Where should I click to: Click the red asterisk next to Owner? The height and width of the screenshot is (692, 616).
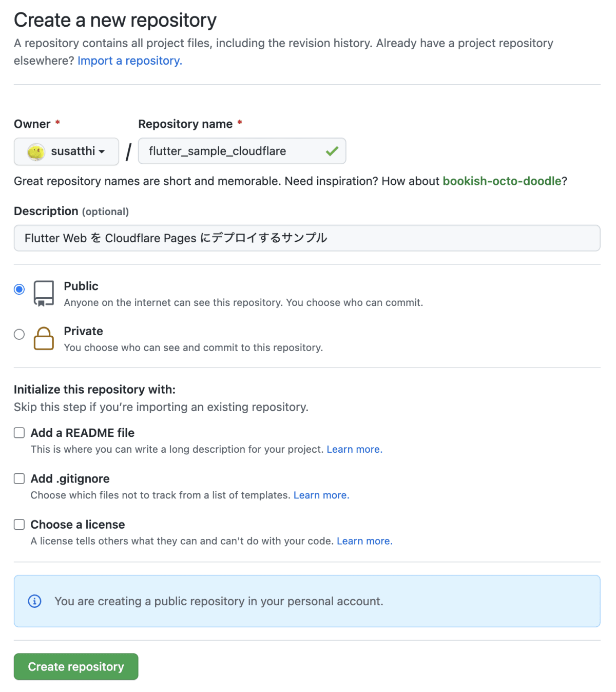coord(57,123)
